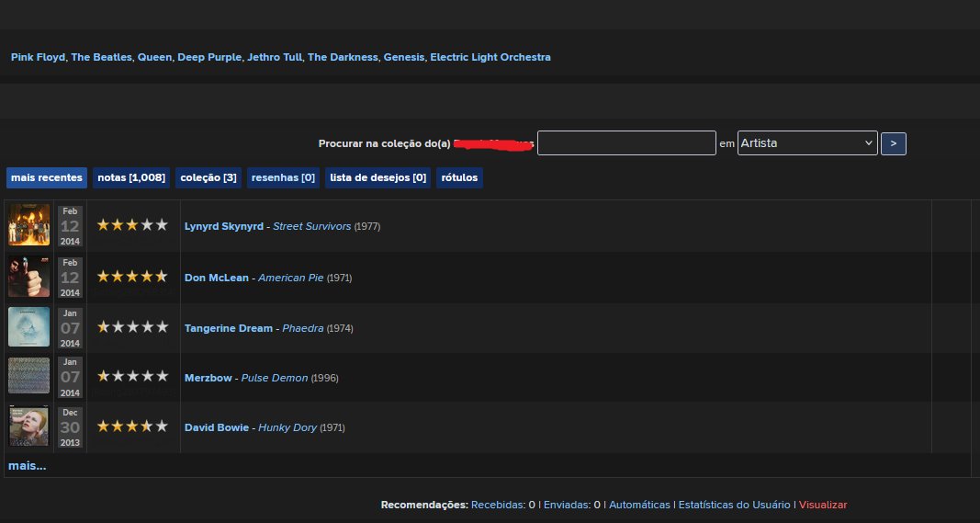Open Phaedra album cover thumbnail
This screenshot has width=980, height=523.
coord(28,327)
